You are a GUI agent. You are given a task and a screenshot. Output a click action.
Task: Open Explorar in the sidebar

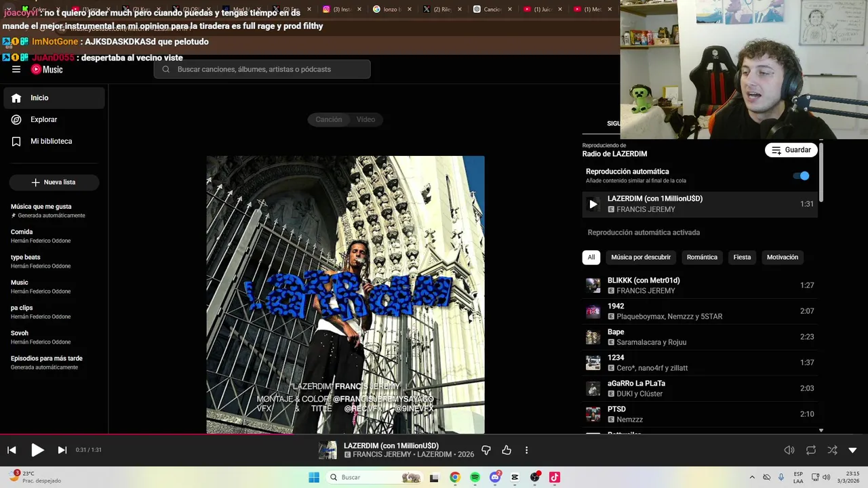click(54, 119)
